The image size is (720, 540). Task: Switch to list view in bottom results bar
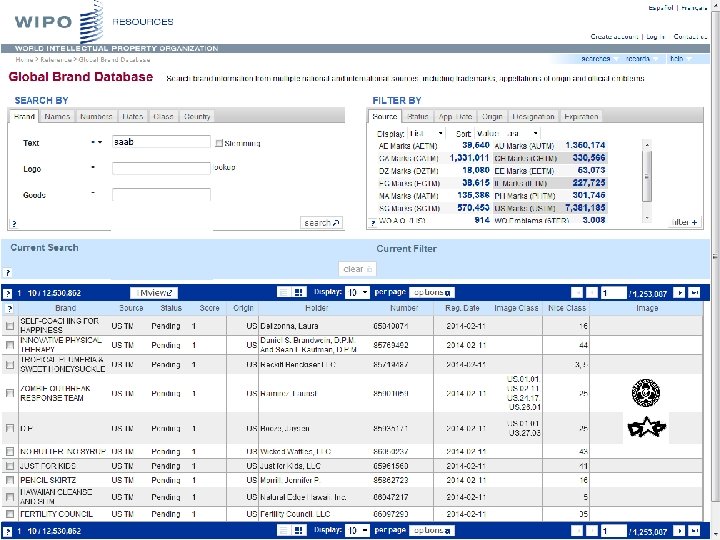284,530
